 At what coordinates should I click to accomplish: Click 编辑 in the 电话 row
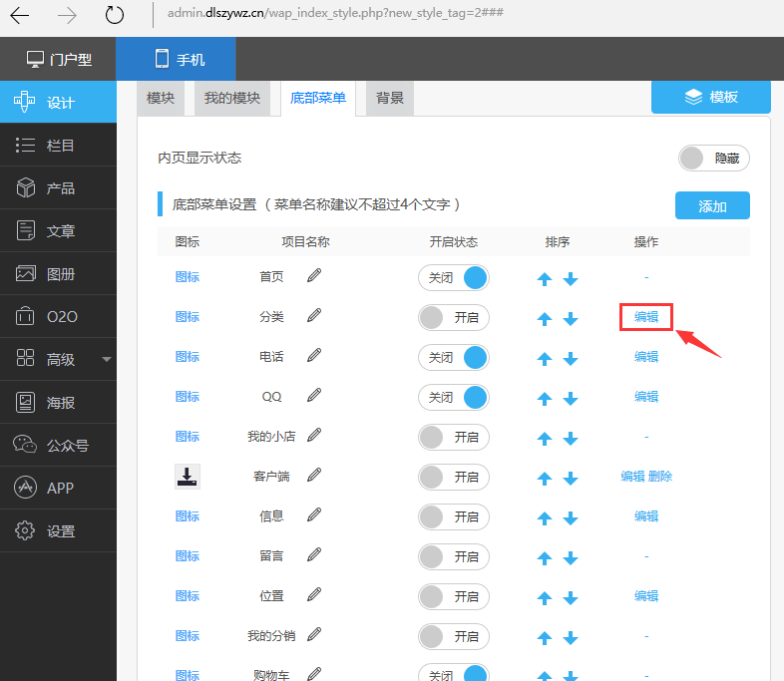click(x=646, y=357)
